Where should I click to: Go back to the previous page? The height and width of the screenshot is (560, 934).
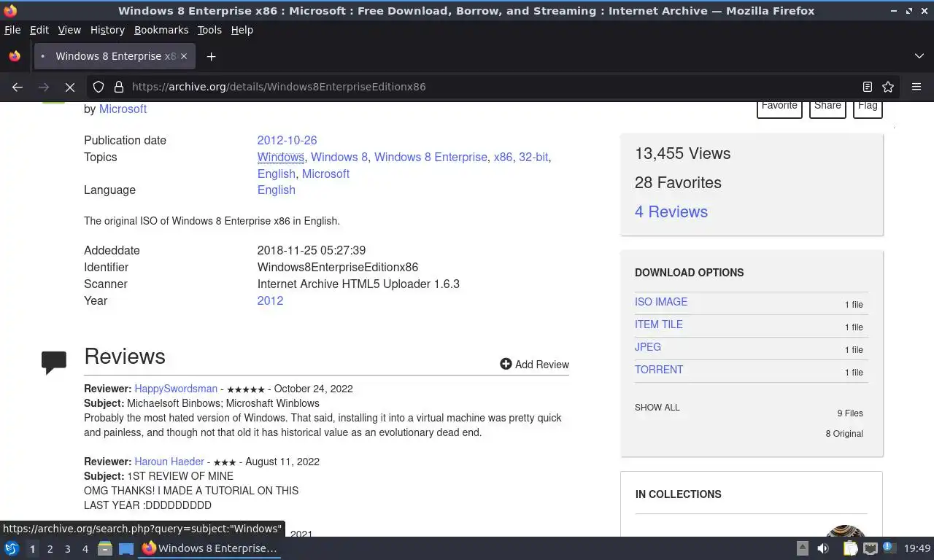tap(18, 87)
